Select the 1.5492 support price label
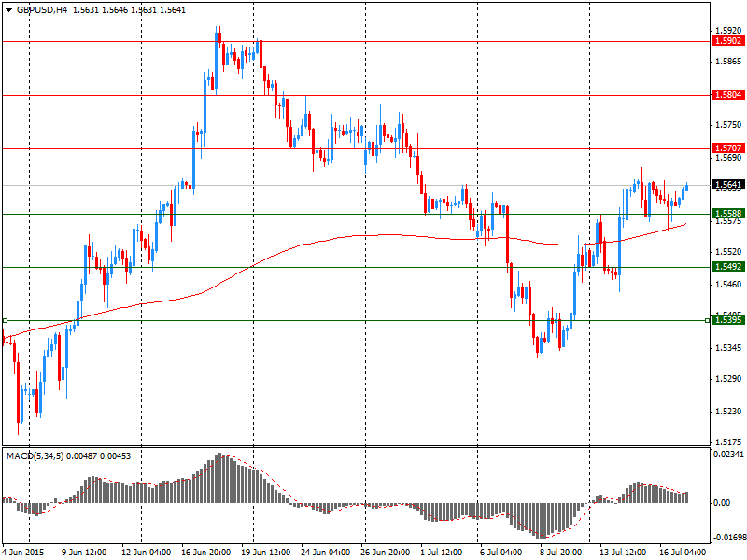Viewport: 747px width, 560px height. coord(727,267)
